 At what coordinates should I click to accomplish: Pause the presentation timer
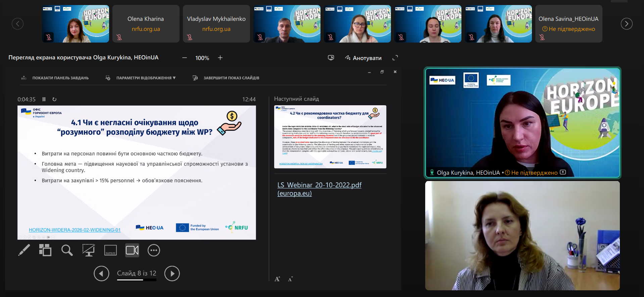tap(44, 99)
